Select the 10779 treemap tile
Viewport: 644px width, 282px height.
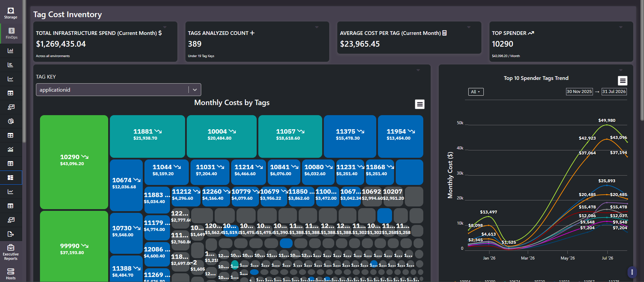[x=245, y=196]
